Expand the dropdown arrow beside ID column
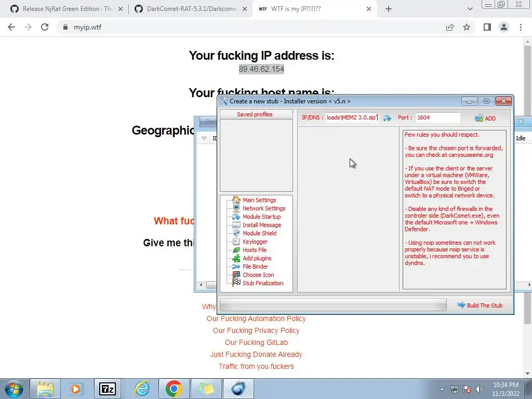Viewport: 532px width, 399px height. tap(204, 138)
